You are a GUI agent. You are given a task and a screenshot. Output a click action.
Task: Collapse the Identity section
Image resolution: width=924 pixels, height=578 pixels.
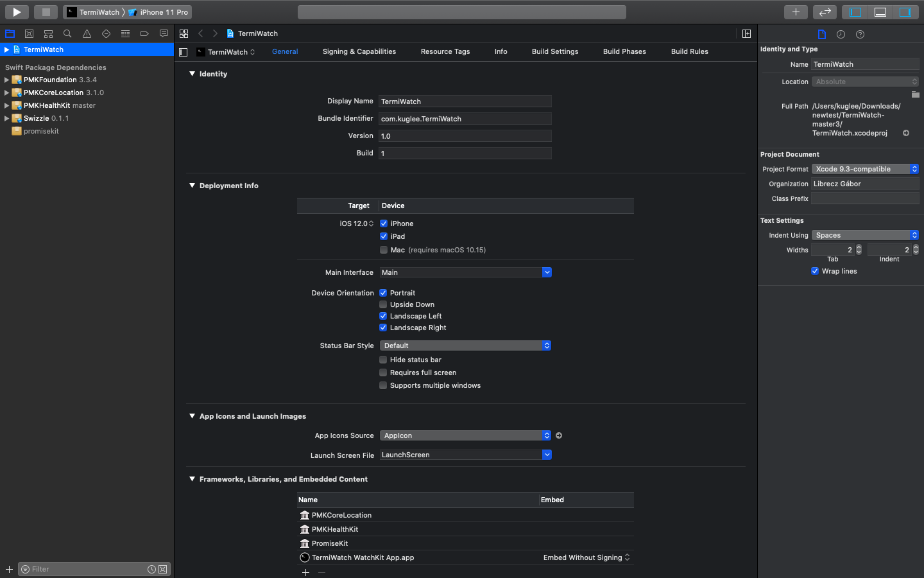tap(192, 74)
